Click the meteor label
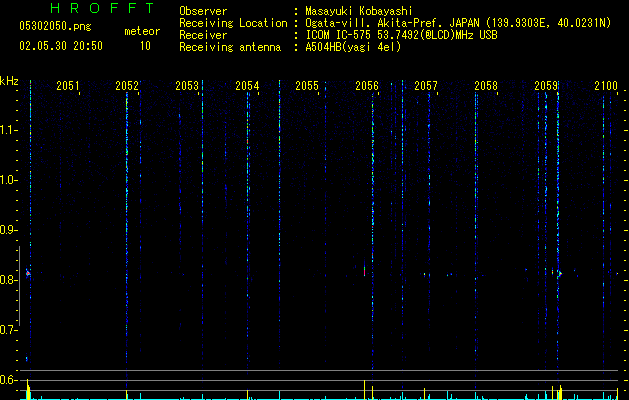Screen dimensions: 629x400 point(142,31)
